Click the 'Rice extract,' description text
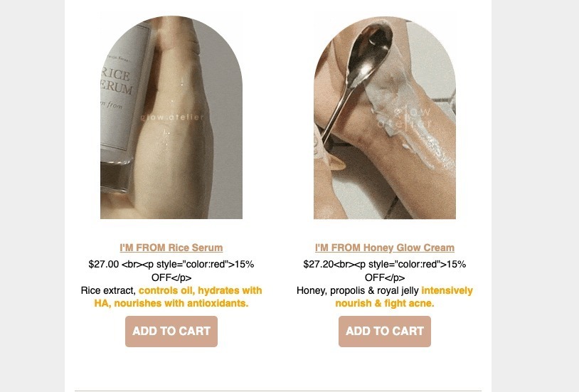The height and width of the screenshot is (392, 579). [x=109, y=290]
